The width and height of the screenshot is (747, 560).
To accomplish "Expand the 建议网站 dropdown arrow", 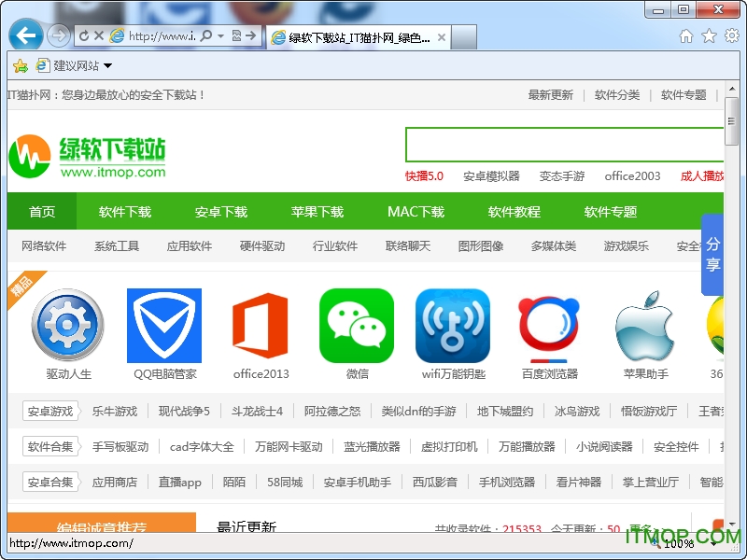I will point(107,65).
